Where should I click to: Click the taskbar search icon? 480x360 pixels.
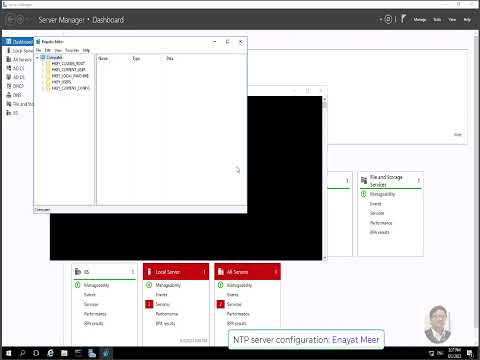22,353
